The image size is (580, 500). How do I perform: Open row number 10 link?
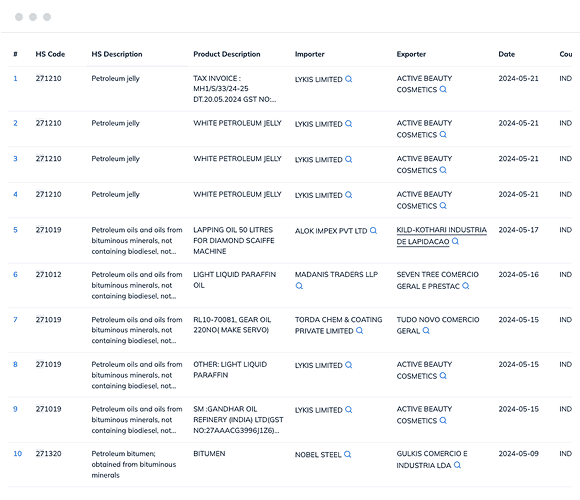(x=17, y=453)
